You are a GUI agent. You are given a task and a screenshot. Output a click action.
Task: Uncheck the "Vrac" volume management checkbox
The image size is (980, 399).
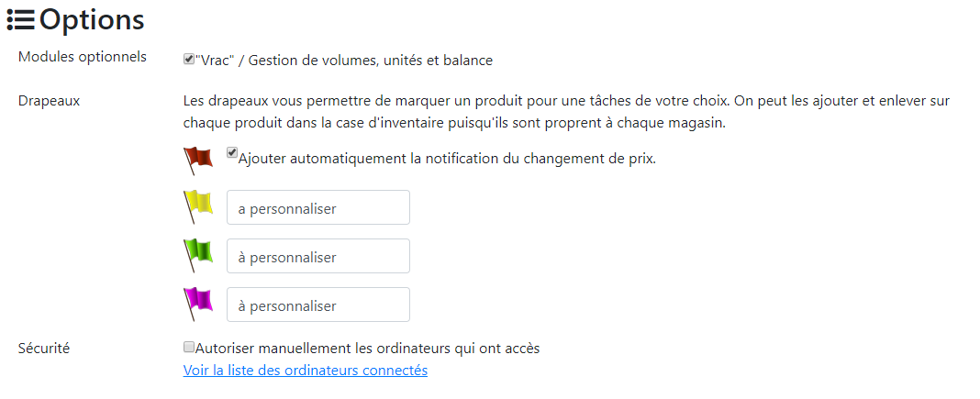tap(189, 60)
